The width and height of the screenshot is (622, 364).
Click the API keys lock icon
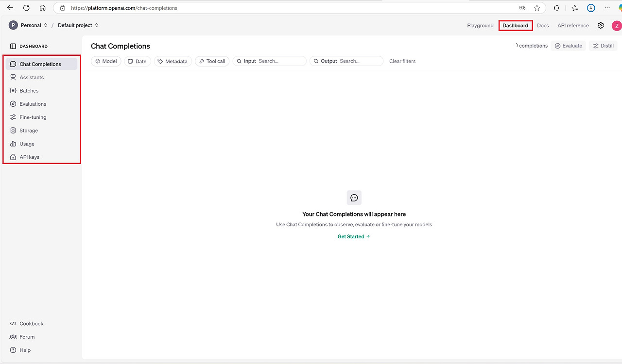click(x=13, y=157)
